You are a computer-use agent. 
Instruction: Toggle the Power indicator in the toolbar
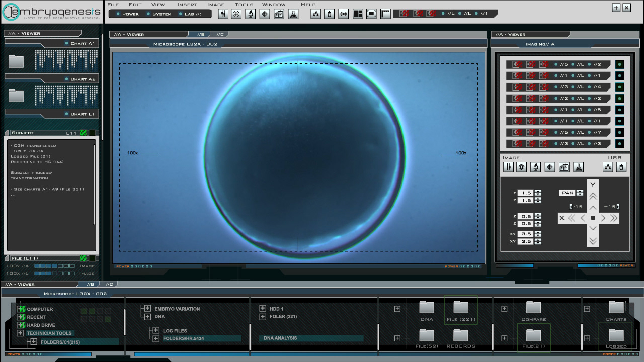(x=127, y=14)
